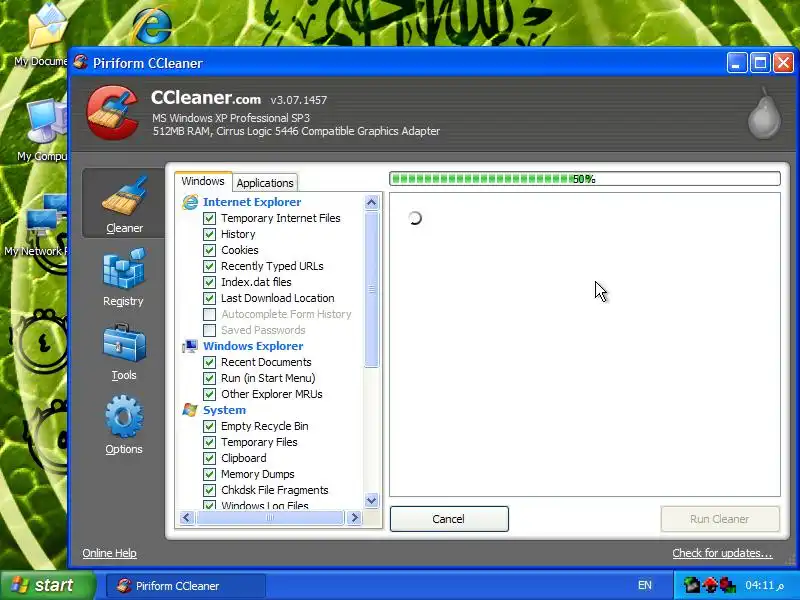Open the Tools toolbox section
Screen dimensions: 800x600
click(x=124, y=352)
